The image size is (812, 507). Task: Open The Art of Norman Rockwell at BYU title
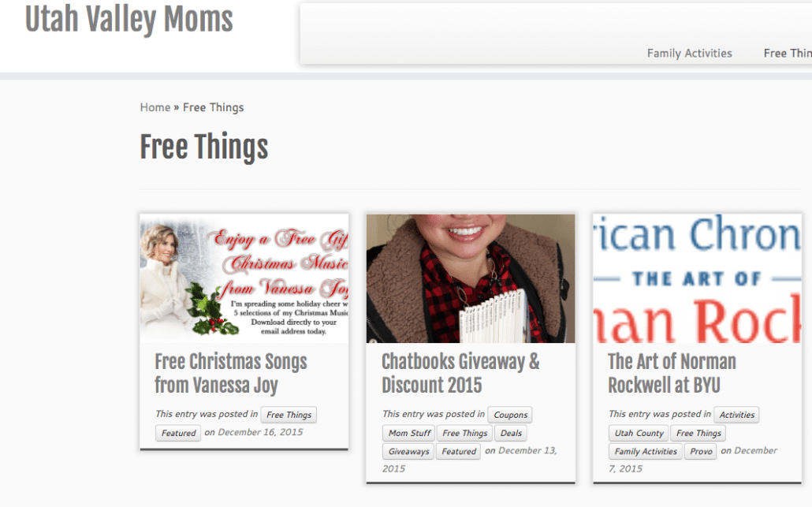(672, 374)
